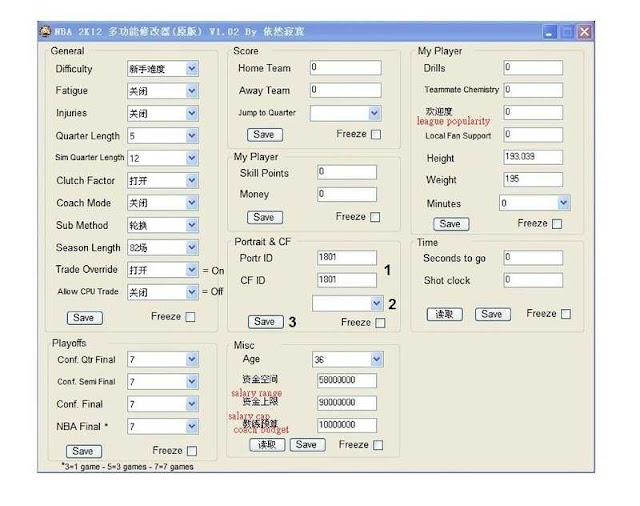Focus the Home Team score field
The width and height of the screenshot is (640, 506).
(346, 68)
